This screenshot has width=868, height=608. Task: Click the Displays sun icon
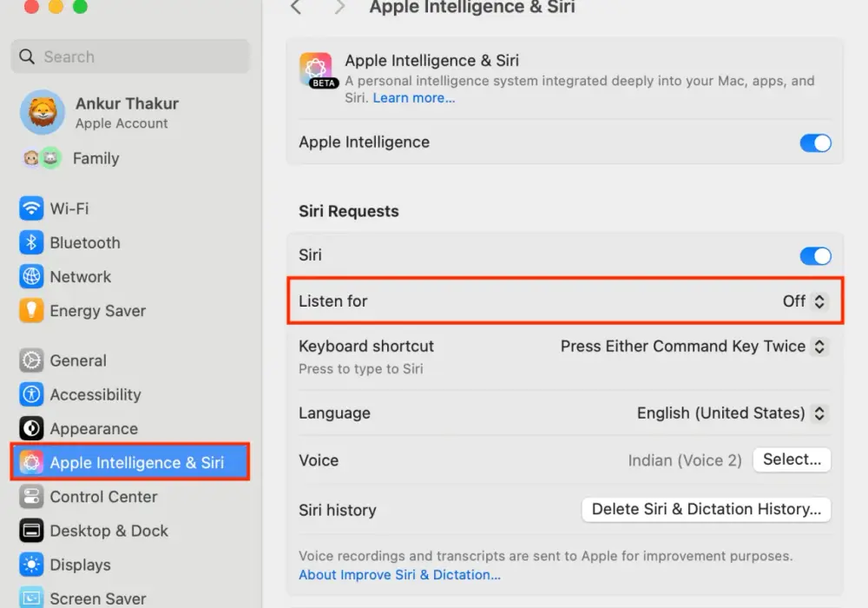(x=31, y=565)
